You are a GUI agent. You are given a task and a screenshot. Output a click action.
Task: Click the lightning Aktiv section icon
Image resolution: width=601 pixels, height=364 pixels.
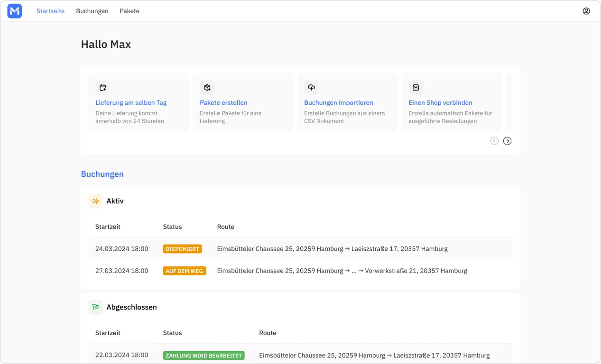[x=95, y=201]
